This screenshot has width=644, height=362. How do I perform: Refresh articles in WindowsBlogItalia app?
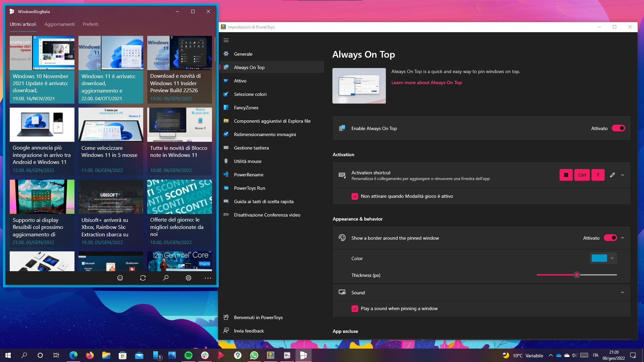tap(143, 278)
